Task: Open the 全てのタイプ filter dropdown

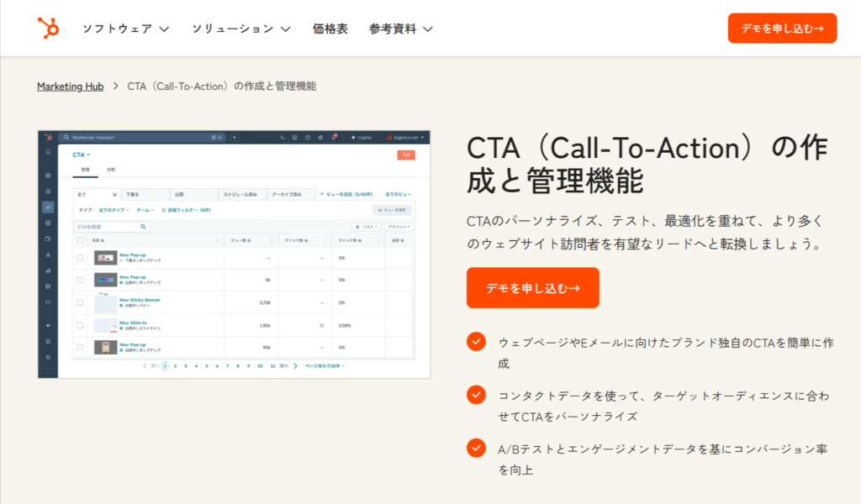Action: (114, 210)
